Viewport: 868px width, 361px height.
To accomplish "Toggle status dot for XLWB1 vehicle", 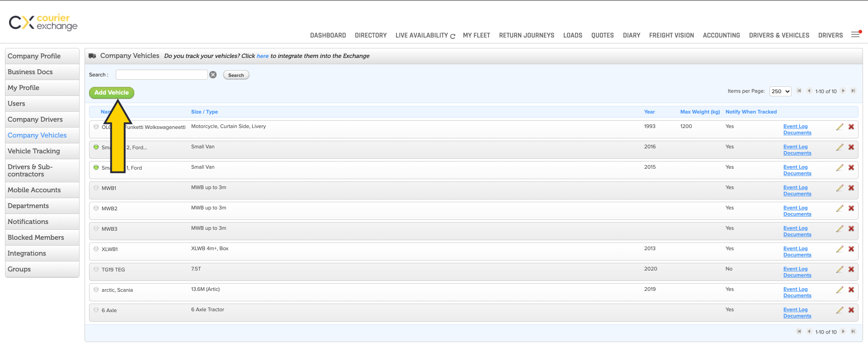I will 96,249.
